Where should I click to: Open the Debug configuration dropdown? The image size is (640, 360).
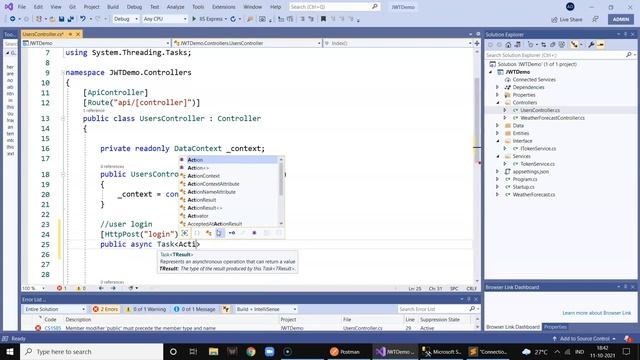click(126, 19)
